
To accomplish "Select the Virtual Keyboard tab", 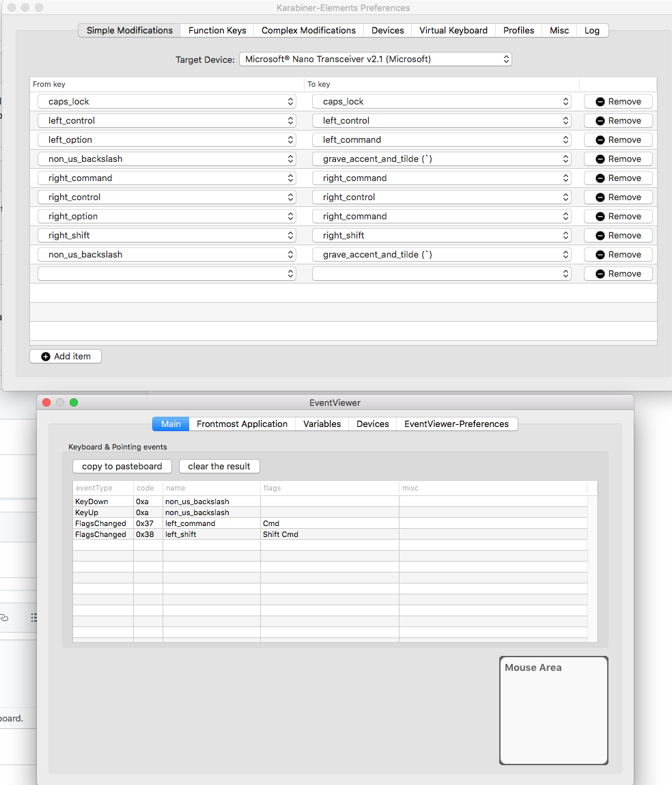I will (453, 30).
